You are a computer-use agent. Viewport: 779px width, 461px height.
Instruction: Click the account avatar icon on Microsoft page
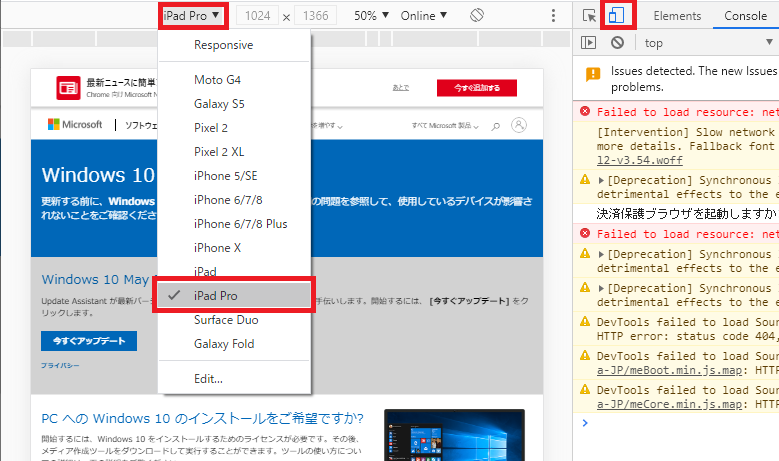(519, 125)
